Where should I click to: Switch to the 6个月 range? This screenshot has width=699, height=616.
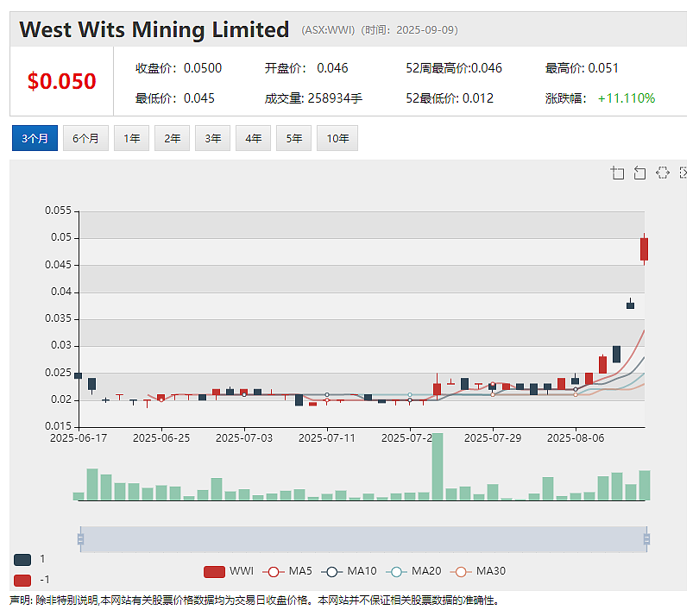85,138
